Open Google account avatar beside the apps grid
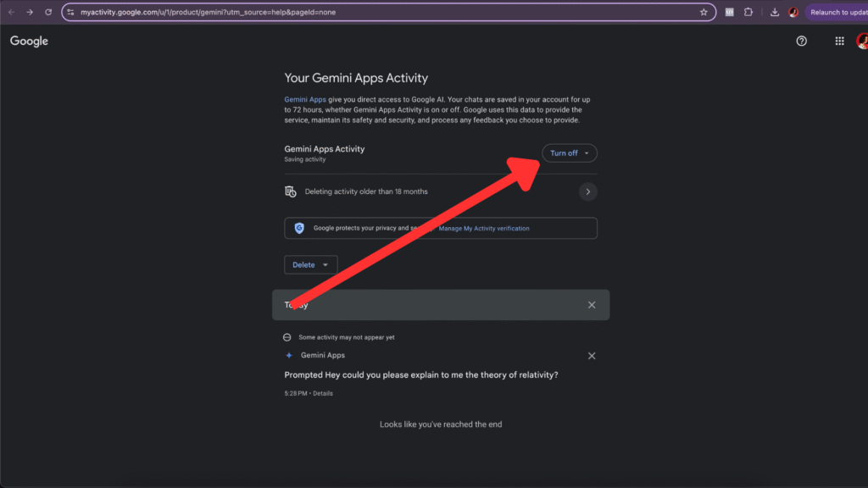This screenshot has width=868, height=488. [862, 41]
